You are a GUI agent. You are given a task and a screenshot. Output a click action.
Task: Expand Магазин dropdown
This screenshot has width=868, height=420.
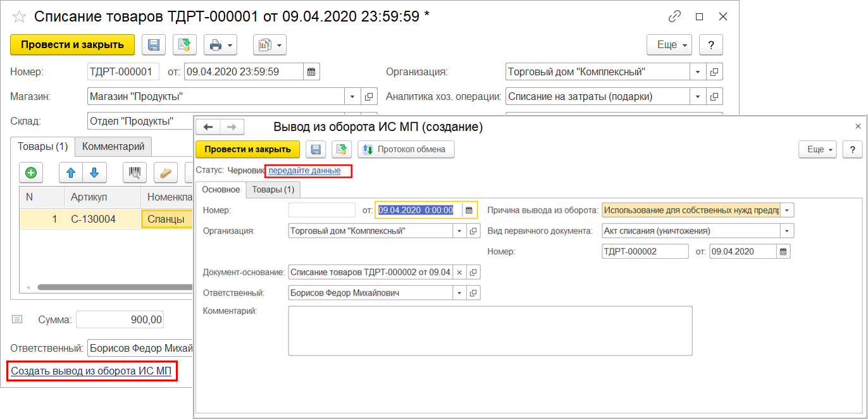(352, 97)
